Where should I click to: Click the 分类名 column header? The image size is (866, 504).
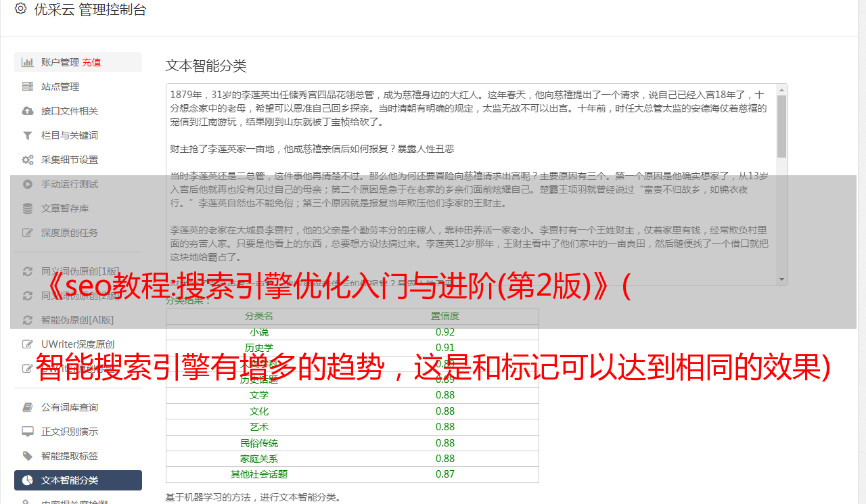click(259, 316)
